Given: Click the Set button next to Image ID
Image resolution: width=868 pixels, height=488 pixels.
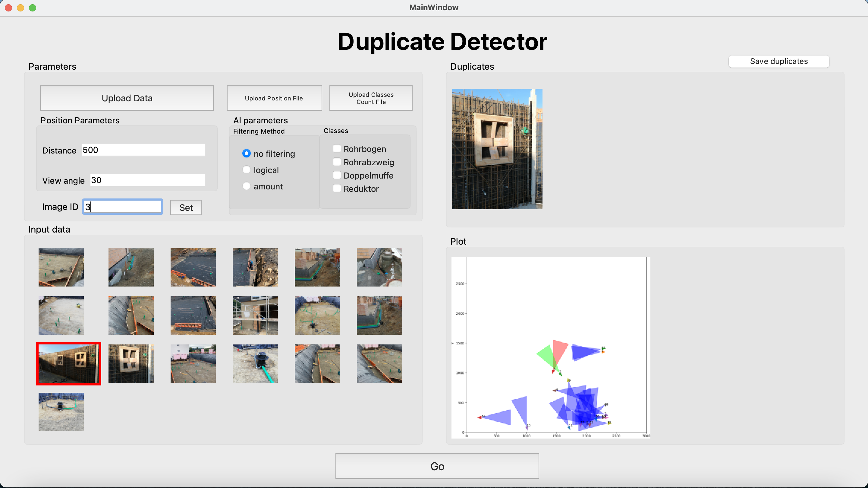Looking at the screenshot, I should (x=186, y=208).
